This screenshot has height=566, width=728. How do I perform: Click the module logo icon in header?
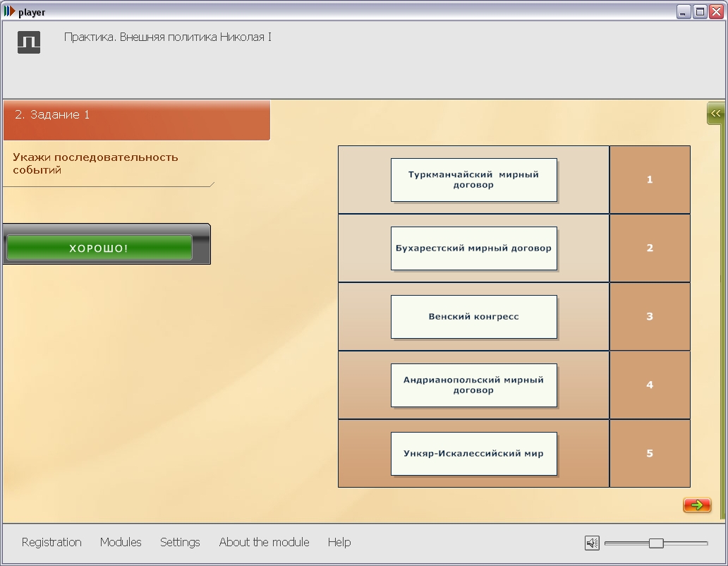click(29, 42)
